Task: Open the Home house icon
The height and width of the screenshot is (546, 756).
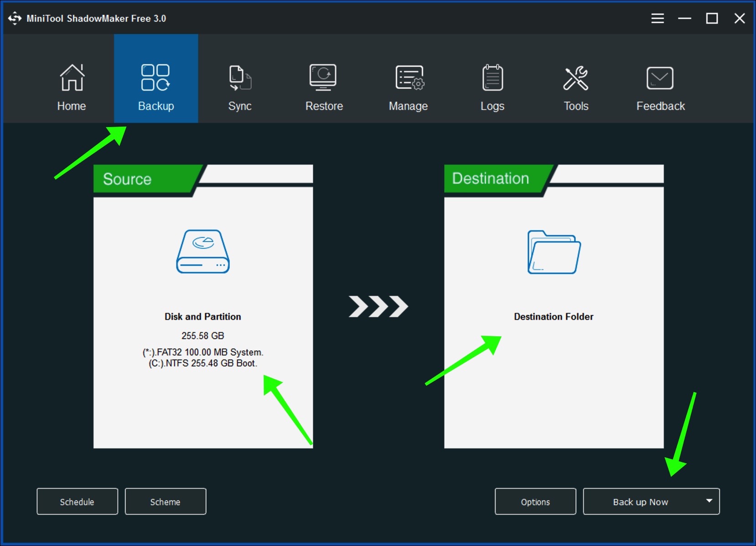Action: coord(72,77)
